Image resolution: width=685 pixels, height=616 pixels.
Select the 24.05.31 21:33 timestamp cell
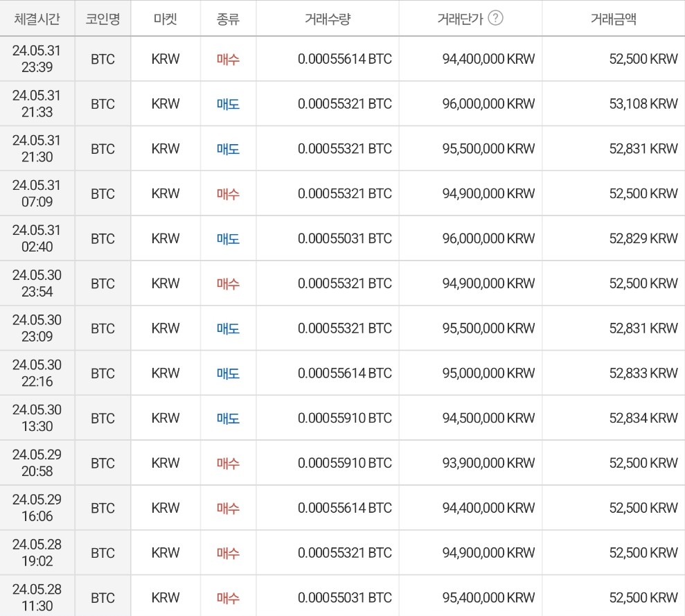tap(37, 104)
